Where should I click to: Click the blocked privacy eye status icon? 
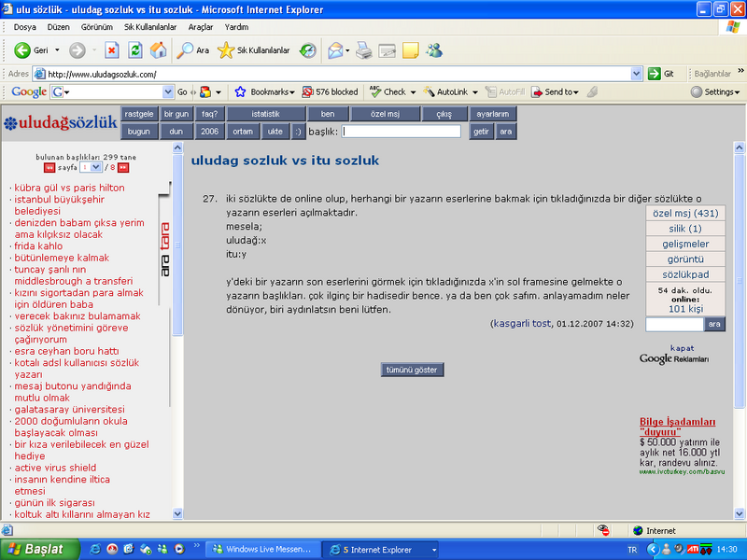pos(603,530)
